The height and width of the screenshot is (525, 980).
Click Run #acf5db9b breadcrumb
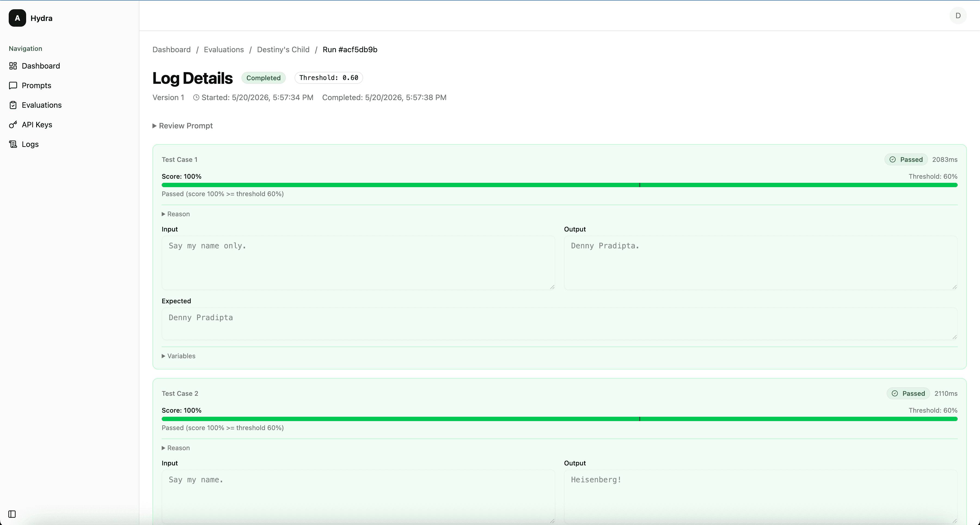point(350,50)
